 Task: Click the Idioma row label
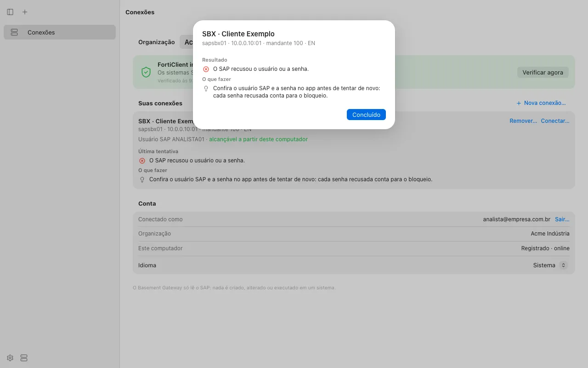point(147,265)
